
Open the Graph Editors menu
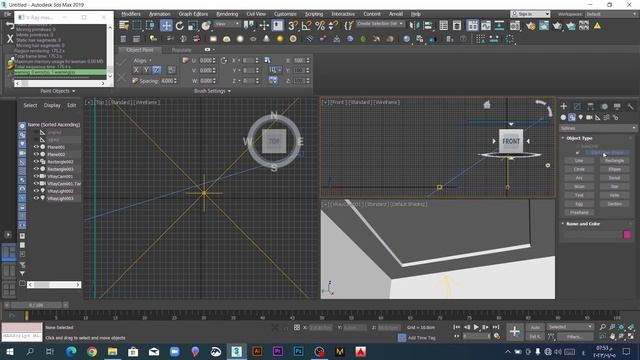tap(193, 14)
